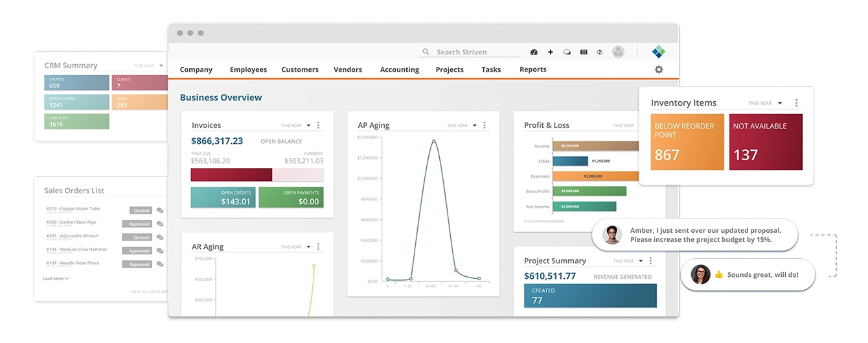Click View All Sales Orders link
The image size is (868, 343).
tap(149, 292)
